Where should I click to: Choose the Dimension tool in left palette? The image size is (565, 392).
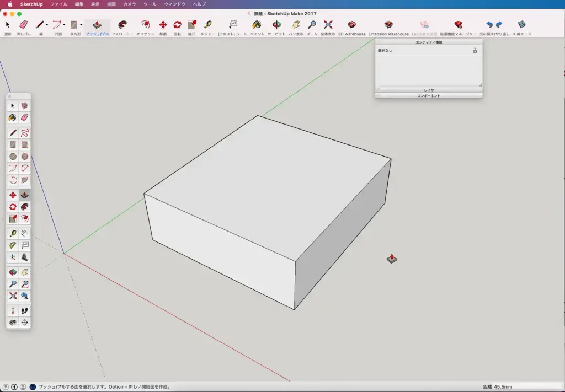24,234
